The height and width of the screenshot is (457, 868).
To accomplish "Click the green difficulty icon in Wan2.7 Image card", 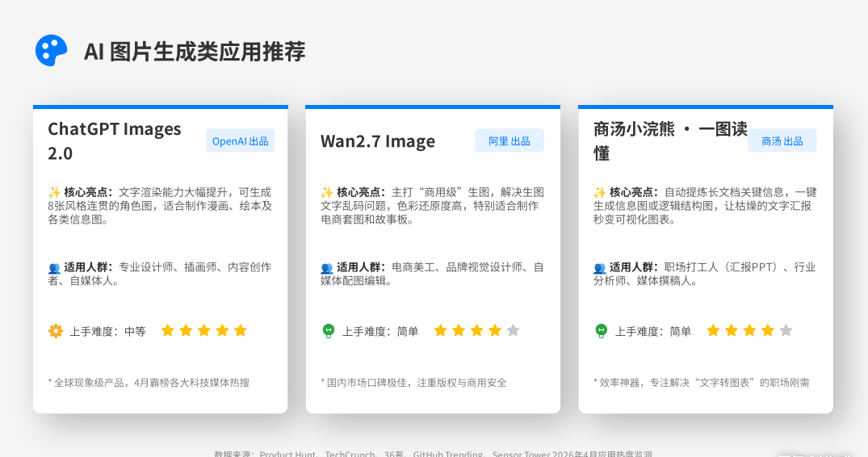I will [329, 331].
